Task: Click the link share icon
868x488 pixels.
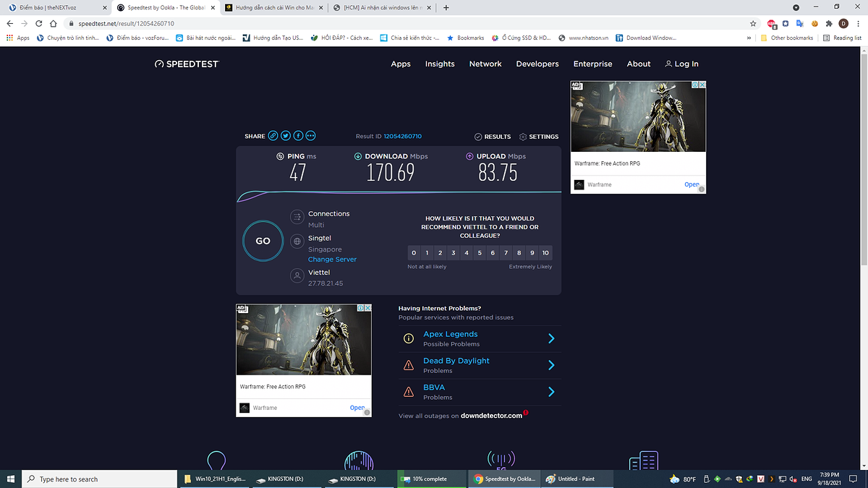Action: pyautogui.click(x=273, y=136)
